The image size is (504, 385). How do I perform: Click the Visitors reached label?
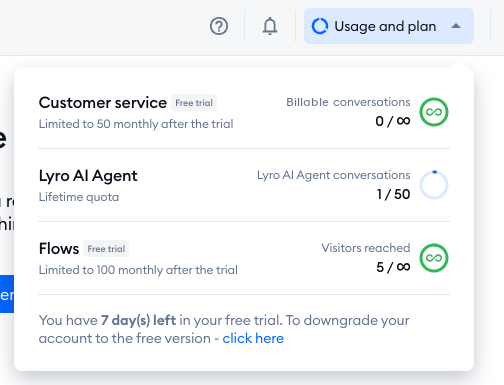[x=366, y=248]
